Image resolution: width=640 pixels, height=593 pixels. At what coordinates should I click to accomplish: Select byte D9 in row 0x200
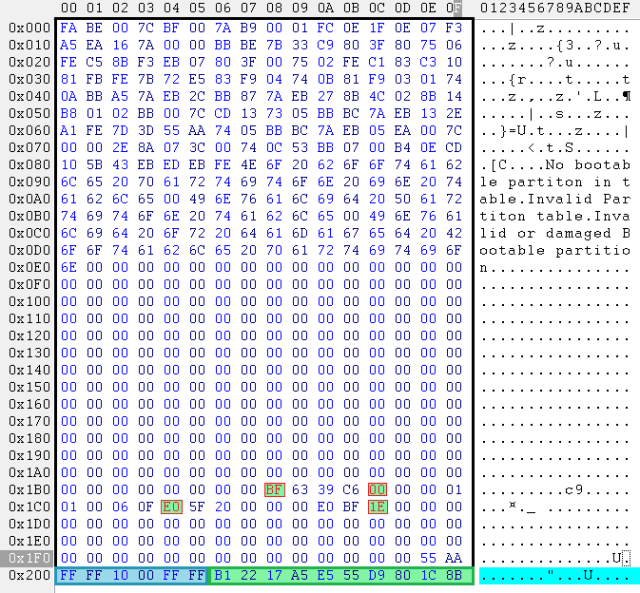[377, 575]
